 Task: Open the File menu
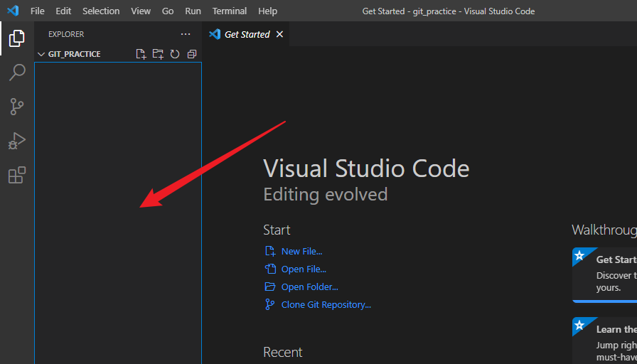38,11
